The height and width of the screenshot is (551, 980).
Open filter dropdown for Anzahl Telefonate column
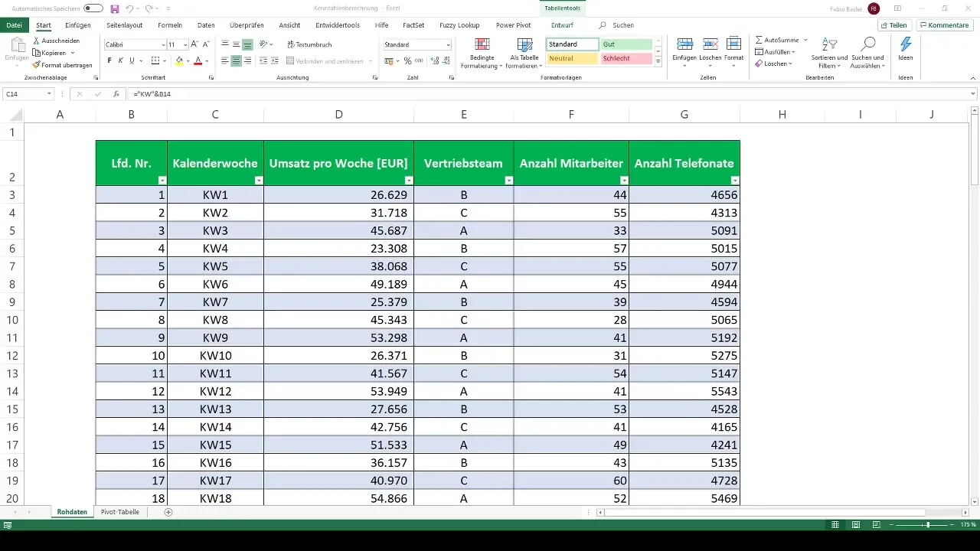tap(735, 180)
